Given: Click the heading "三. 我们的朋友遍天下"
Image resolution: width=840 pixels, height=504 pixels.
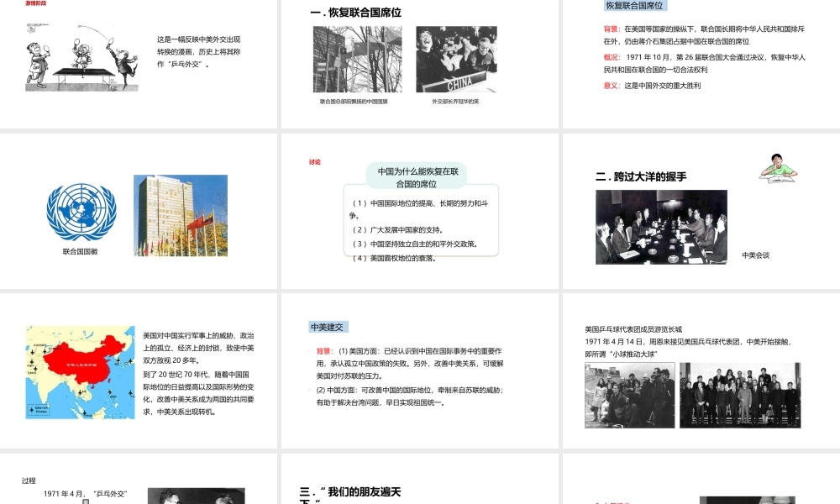Looking at the screenshot, I should (349, 495).
